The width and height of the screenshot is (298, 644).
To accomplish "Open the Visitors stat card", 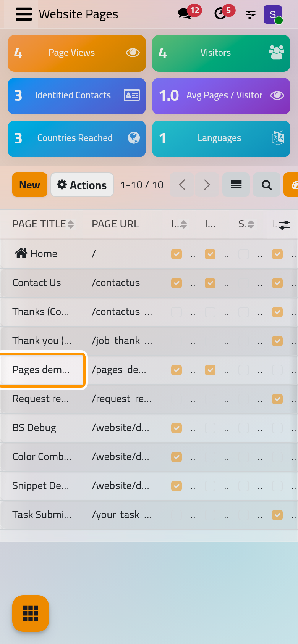I will [221, 53].
